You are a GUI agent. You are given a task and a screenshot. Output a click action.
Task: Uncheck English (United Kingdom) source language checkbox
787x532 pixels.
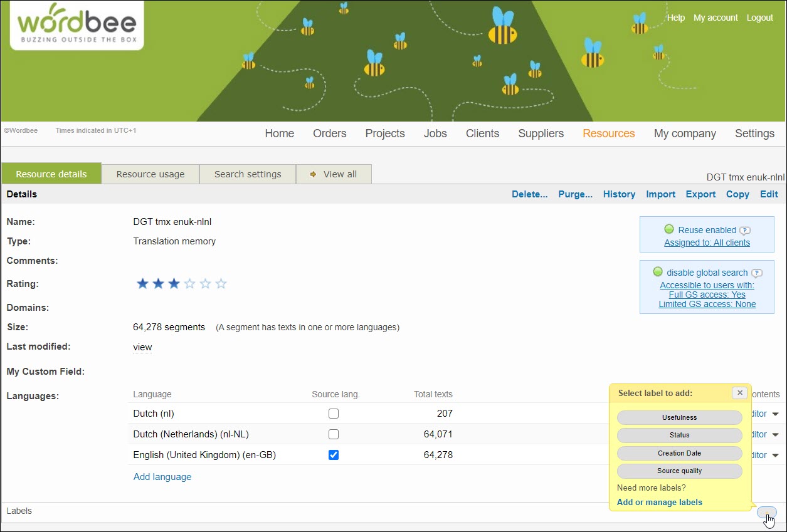334,455
